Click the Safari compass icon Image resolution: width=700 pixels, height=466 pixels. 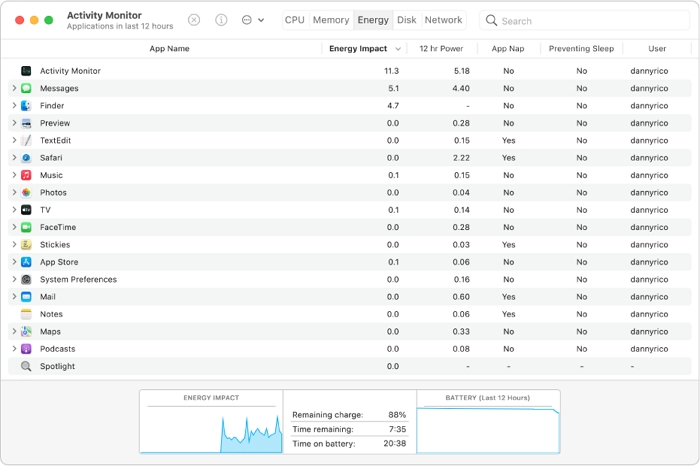26,158
